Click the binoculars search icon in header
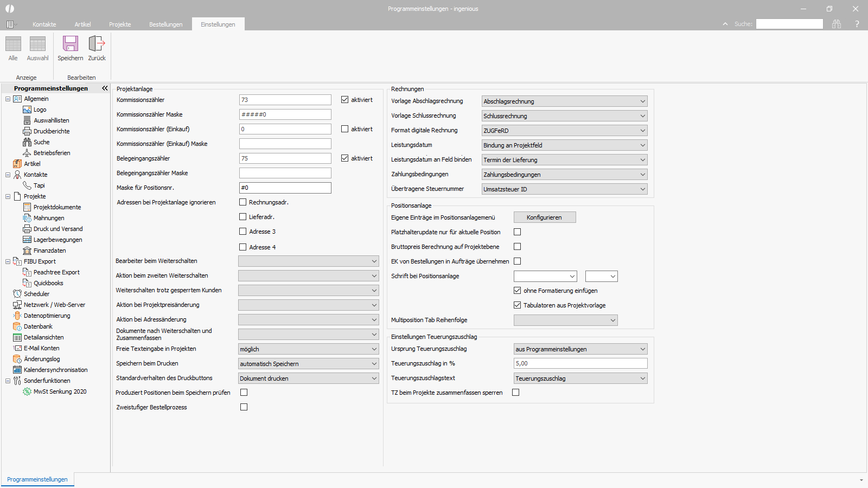 (x=837, y=24)
